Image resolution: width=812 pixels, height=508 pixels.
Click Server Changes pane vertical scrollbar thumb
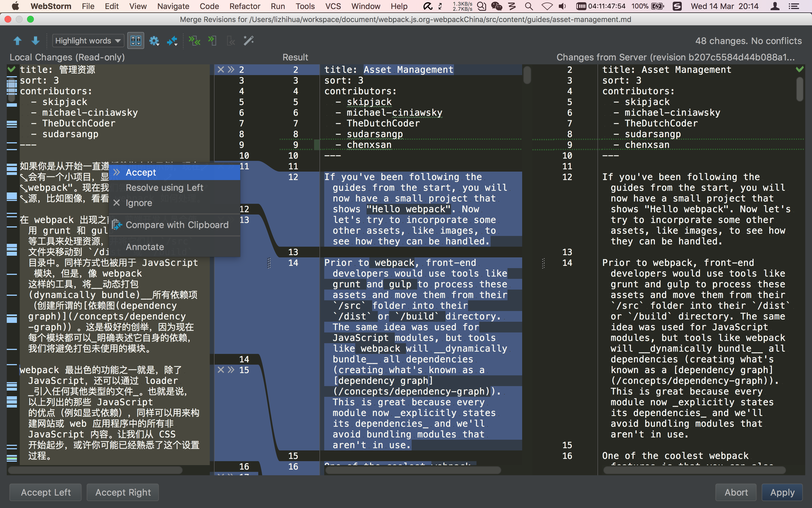click(x=800, y=89)
